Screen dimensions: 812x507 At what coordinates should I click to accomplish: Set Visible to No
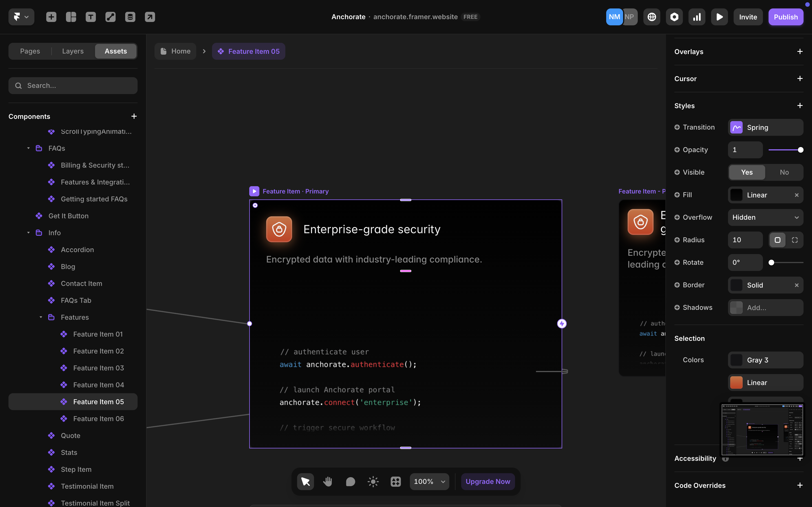[x=784, y=172]
